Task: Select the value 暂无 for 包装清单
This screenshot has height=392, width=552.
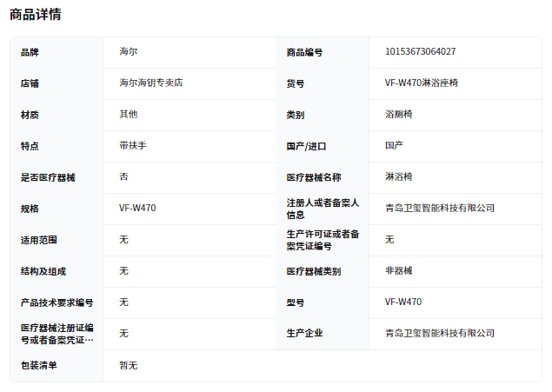Action: tap(128, 366)
